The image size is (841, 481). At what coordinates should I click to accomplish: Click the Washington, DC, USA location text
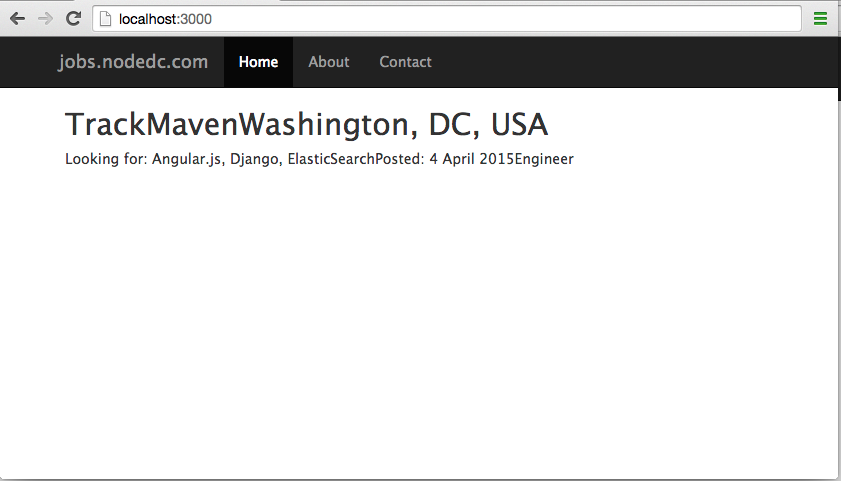pos(393,124)
